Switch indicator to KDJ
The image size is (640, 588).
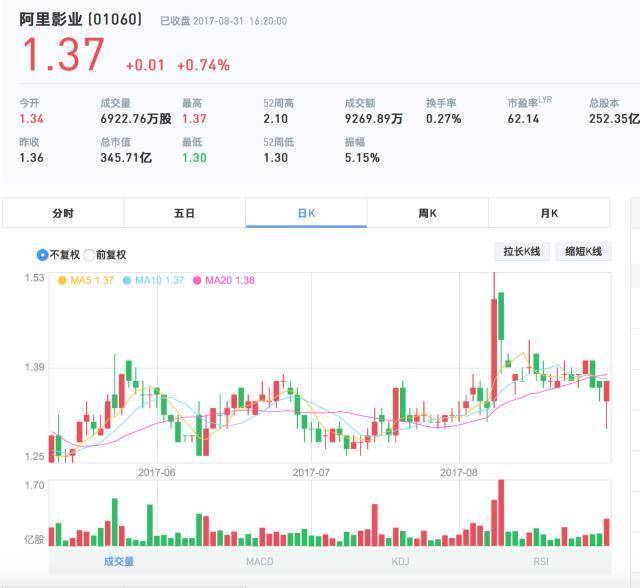(x=400, y=561)
